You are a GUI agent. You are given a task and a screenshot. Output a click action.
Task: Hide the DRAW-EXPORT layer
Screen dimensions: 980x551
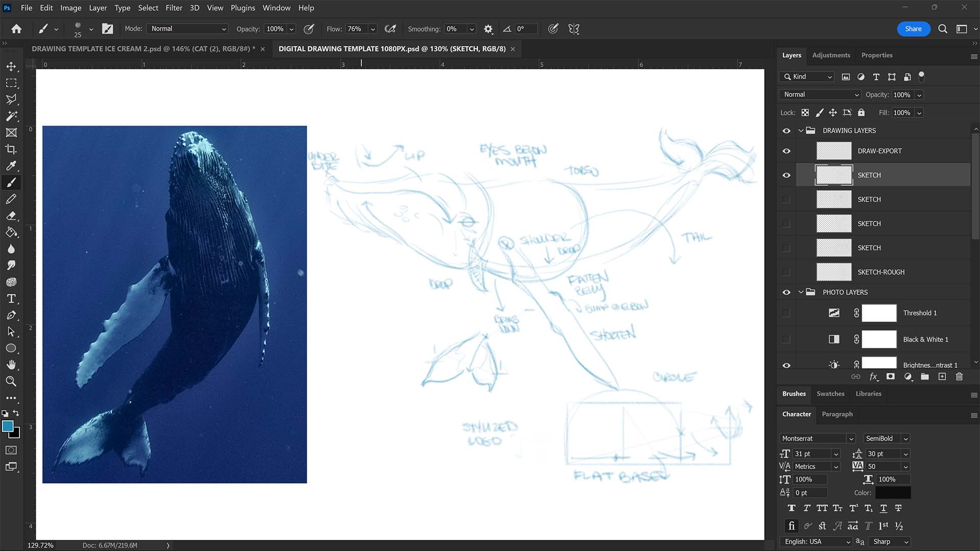pos(787,151)
